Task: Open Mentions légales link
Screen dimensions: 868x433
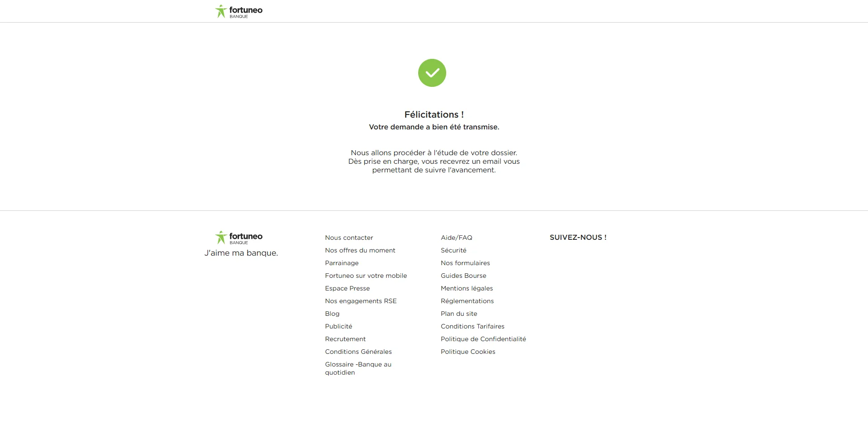Action: [467, 288]
